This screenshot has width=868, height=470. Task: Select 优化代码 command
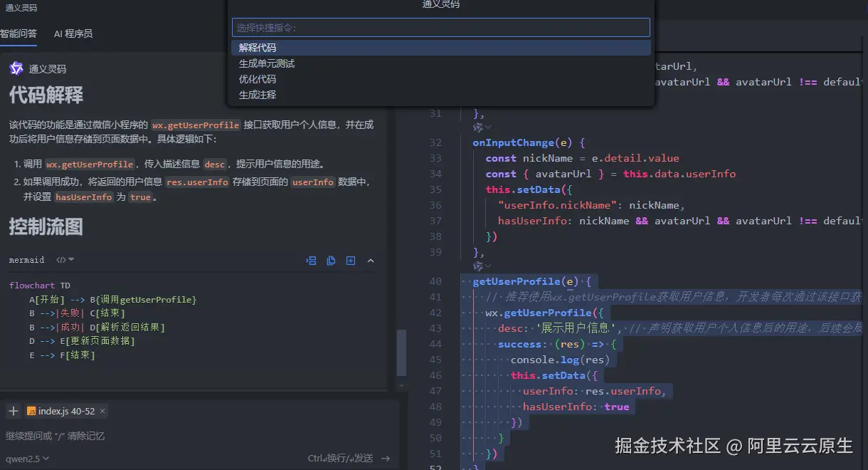pyautogui.click(x=441, y=79)
